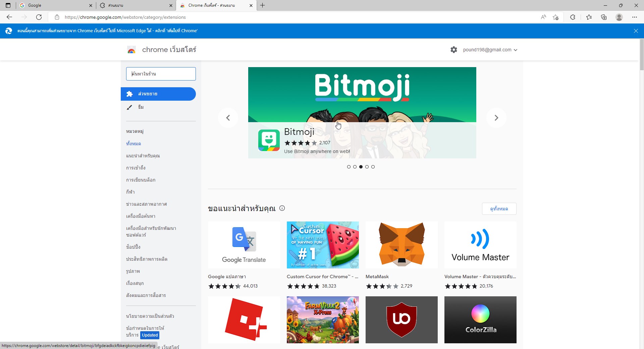Open the Collections icon
Screen dimensions: 644x349
pos(604,17)
